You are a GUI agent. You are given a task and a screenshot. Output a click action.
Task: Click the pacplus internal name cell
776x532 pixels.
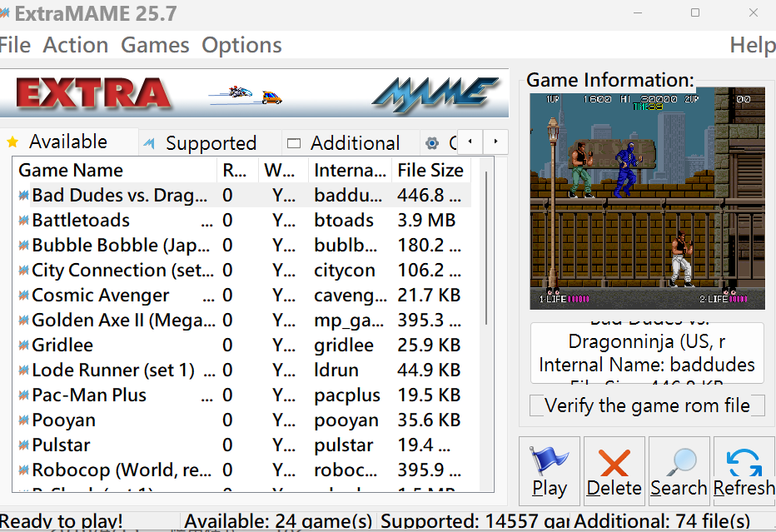click(347, 395)
